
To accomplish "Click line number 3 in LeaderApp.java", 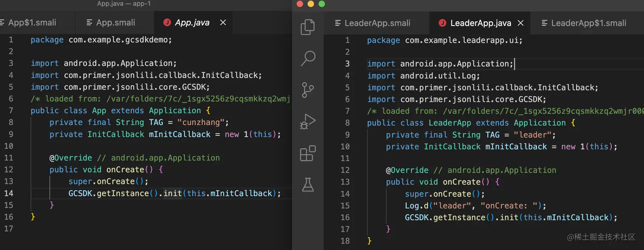I will click(x=347, y=64).
